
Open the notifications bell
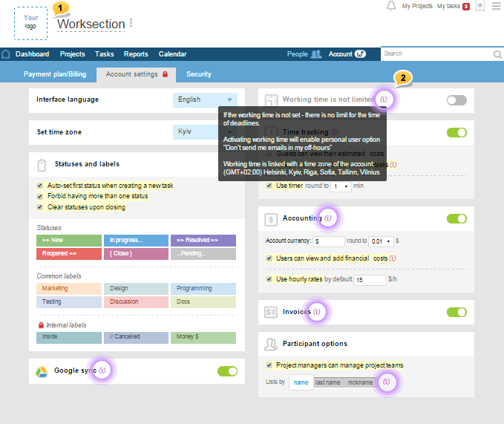point(391,6)
